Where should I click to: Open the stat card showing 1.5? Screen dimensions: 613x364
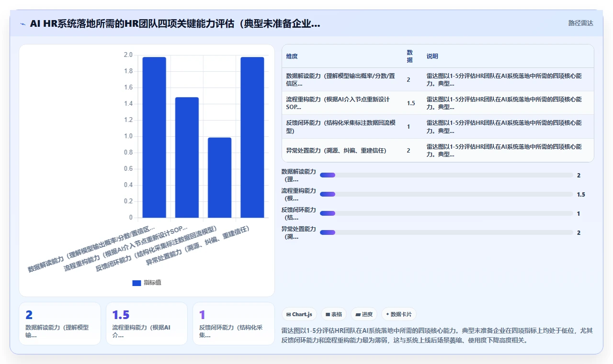[x=147, y=323]
